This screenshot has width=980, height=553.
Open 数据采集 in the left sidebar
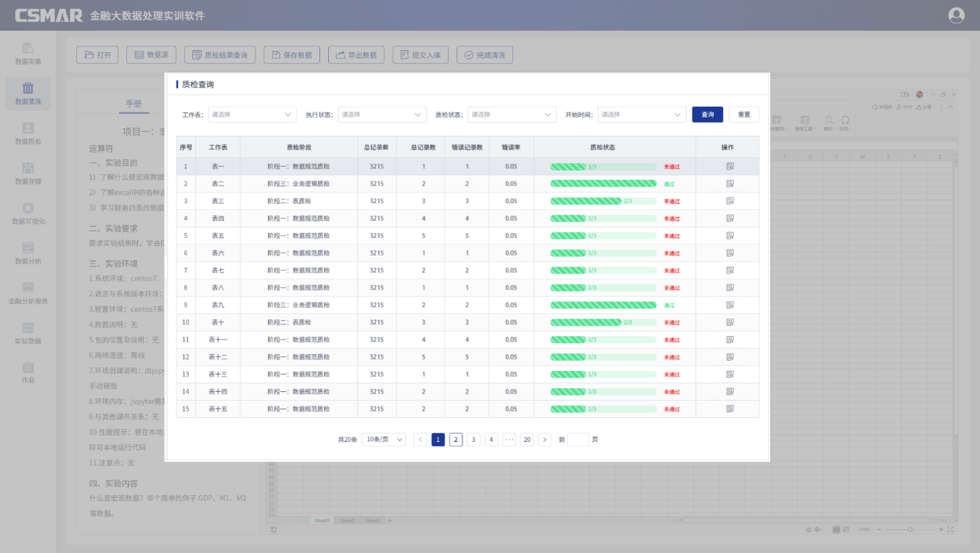(x=28, y=54)
